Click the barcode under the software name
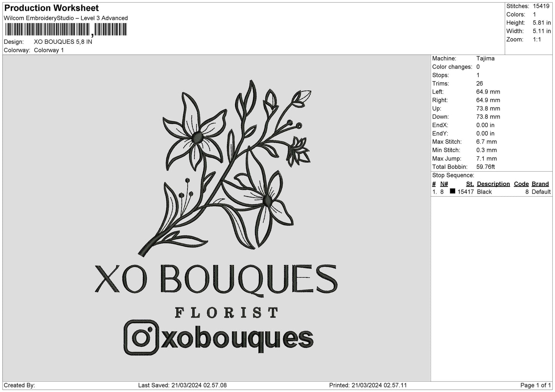The image size is (555, 392). pyautogui.click(x=66, y=30)
